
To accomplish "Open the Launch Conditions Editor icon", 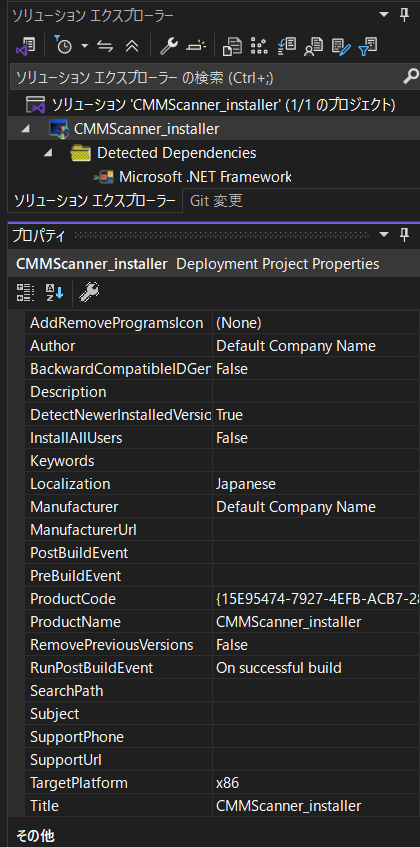I will [x=368, y=46].
